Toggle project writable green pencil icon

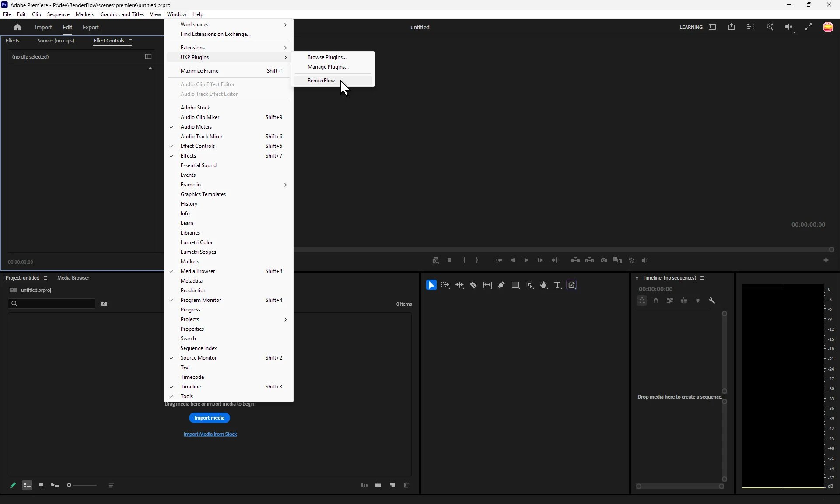pyautogui.click(x=13, y=485)
